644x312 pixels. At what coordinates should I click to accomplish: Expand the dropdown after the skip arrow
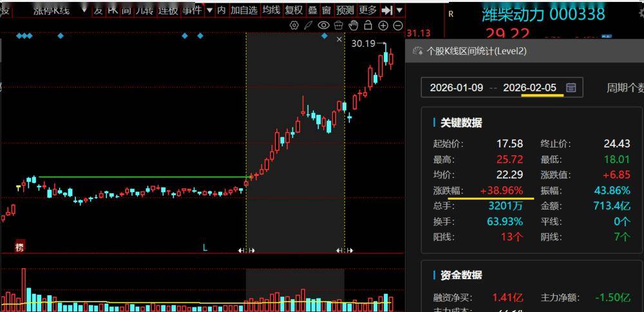[399, 10]
